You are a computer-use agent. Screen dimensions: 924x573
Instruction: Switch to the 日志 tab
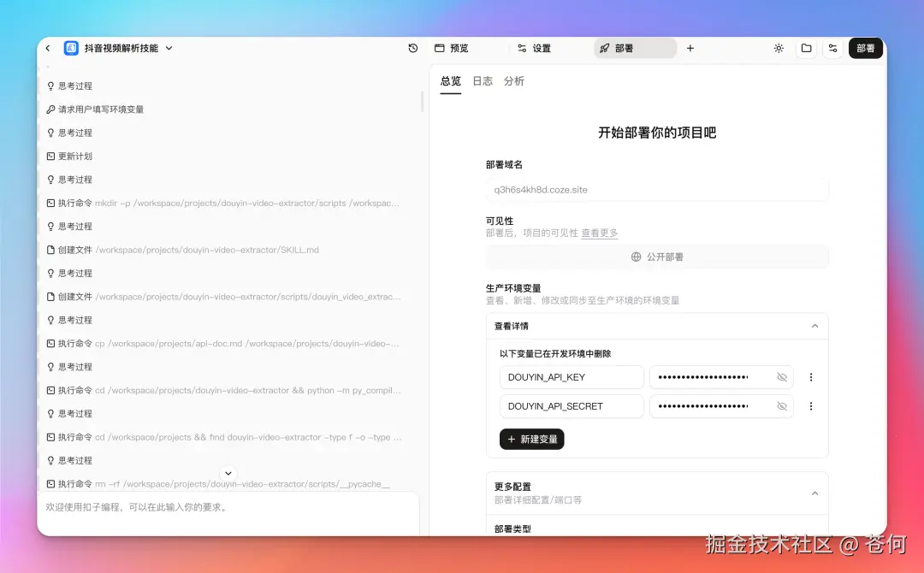(482, 81)
